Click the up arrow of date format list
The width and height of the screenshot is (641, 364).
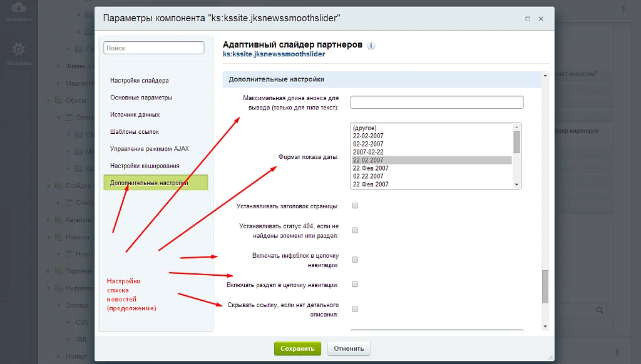point(516,128)
